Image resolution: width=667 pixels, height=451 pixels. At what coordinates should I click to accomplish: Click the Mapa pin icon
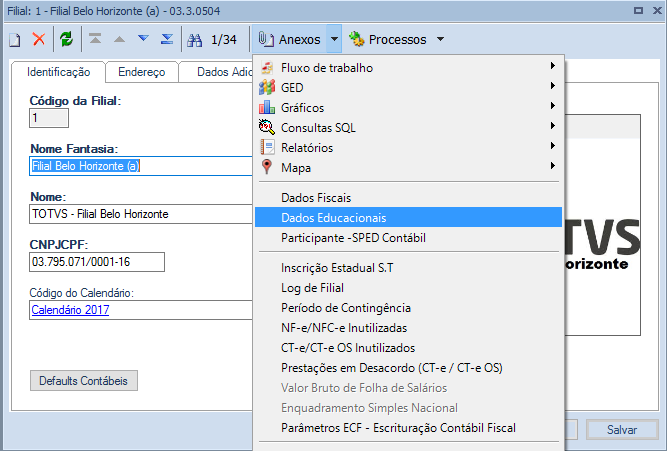coord(267,167)
